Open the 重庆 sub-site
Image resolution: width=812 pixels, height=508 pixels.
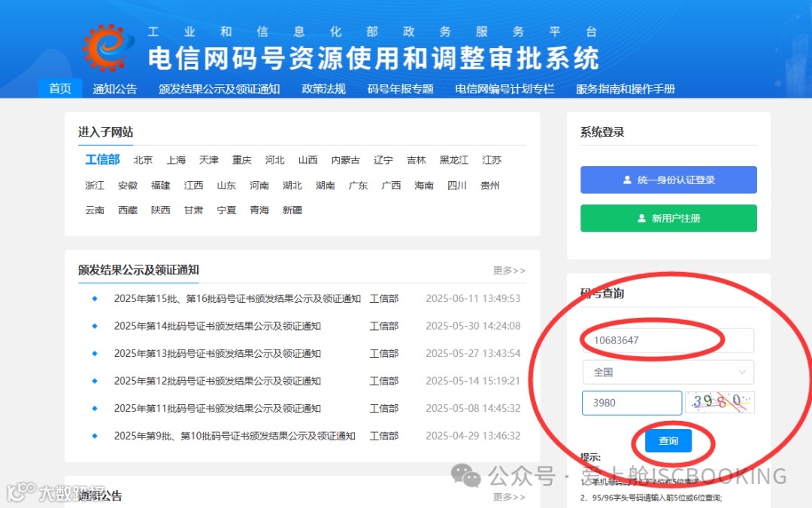(242, 160)
